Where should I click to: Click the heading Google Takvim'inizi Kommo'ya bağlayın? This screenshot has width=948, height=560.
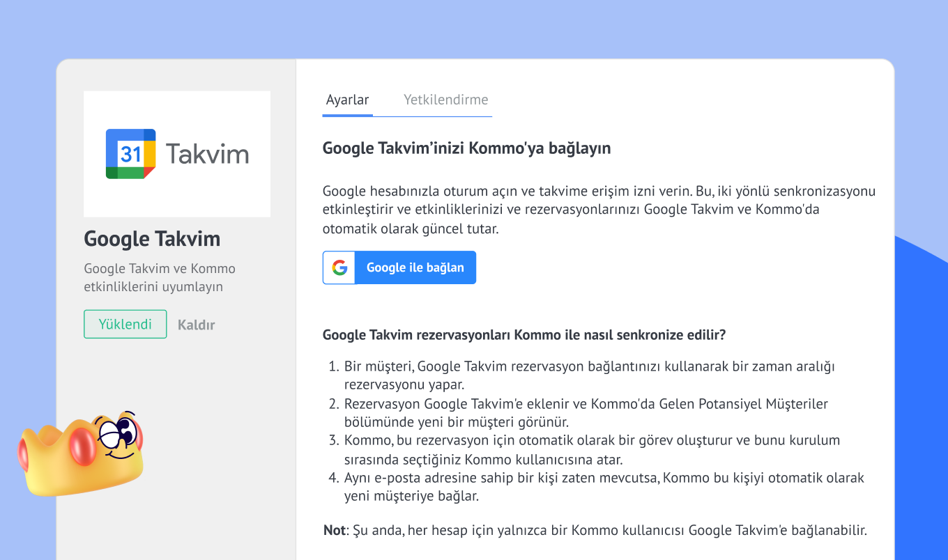click(x=466, y=148)
